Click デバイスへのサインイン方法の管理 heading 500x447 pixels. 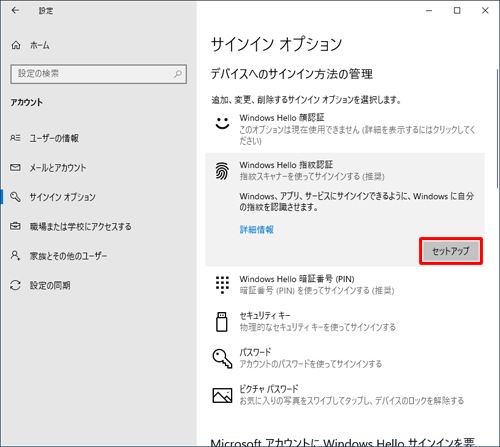coord(292,74)
